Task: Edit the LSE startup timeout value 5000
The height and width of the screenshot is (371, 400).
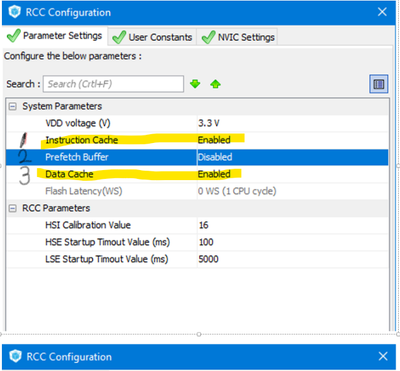Action: tap(208, 259)
